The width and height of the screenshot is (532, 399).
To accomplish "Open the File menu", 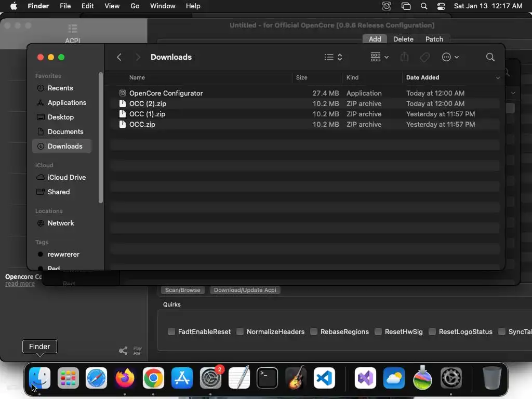I will tap(65, 6).
